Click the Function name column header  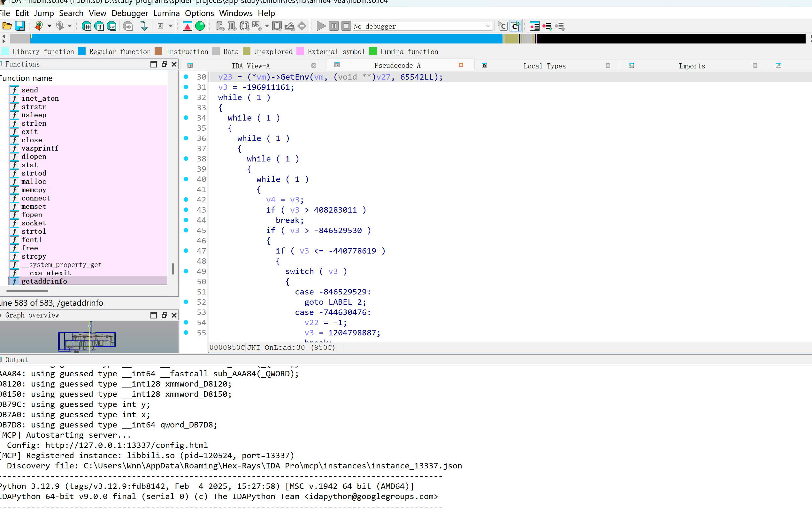click(26, 78)
